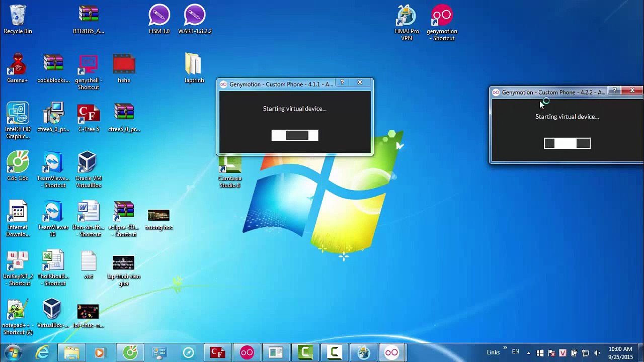Show hidden system tray icons

528,353
